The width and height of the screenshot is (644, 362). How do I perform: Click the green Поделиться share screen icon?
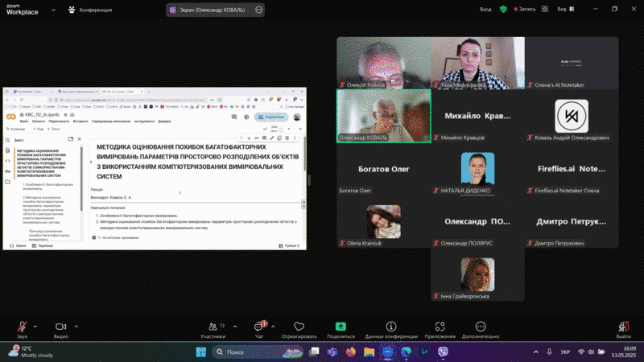click(341, 327)
